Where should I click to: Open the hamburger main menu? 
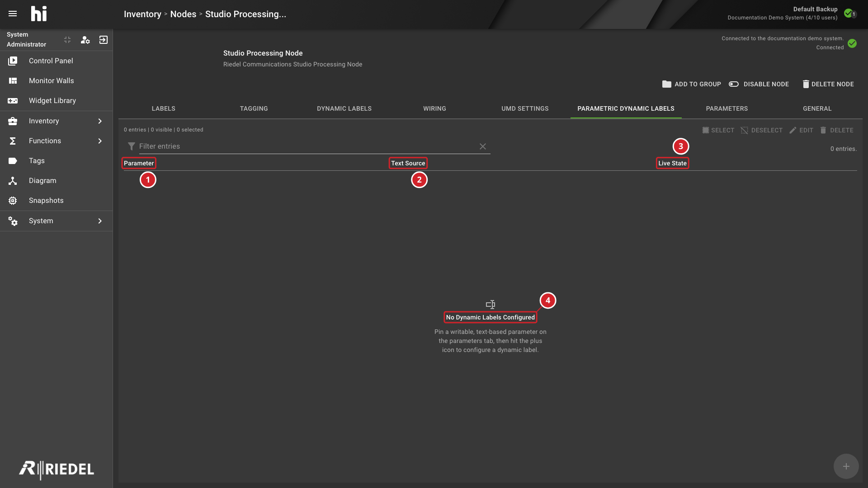(x=13, y=14)
